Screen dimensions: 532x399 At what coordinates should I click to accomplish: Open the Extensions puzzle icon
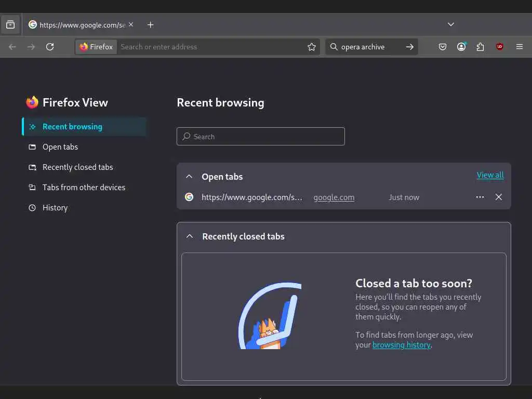(480, 47)
